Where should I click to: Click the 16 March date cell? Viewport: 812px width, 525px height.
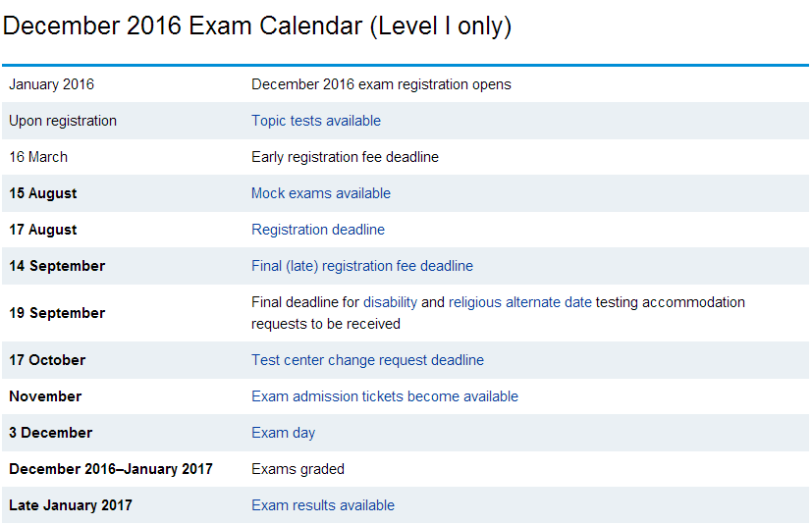point(38,157)
